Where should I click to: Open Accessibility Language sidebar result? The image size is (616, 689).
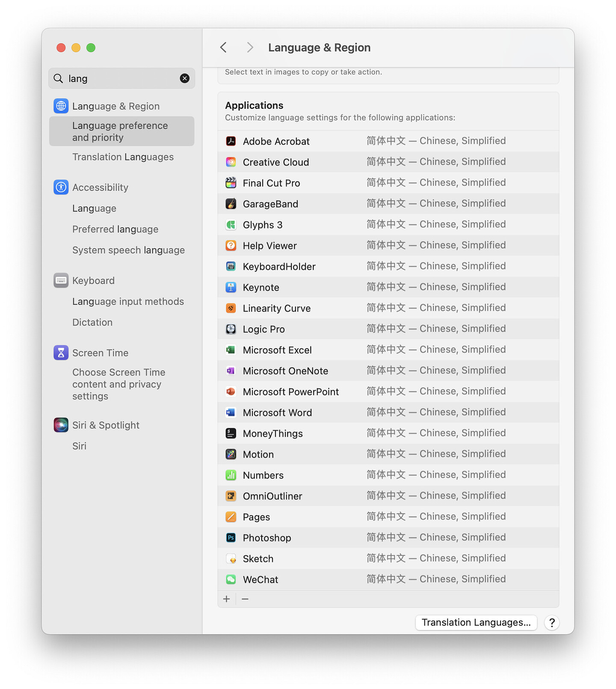tap(94, 208)
